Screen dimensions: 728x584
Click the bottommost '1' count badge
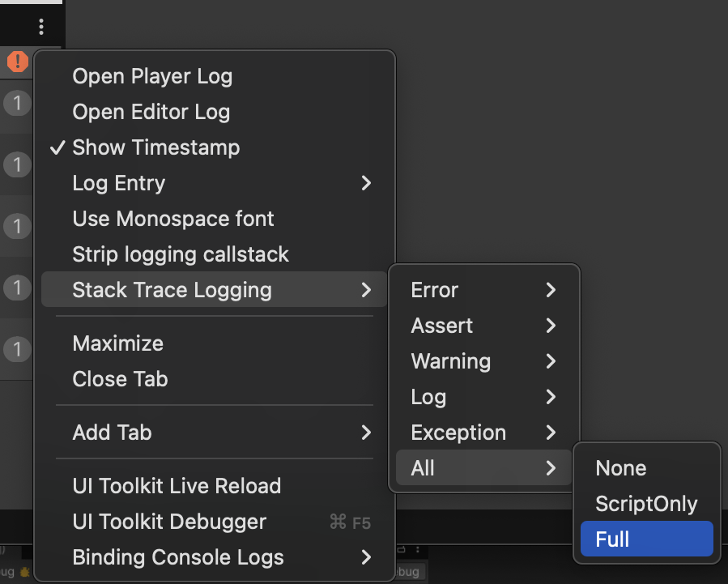click(x=18, y=349)
